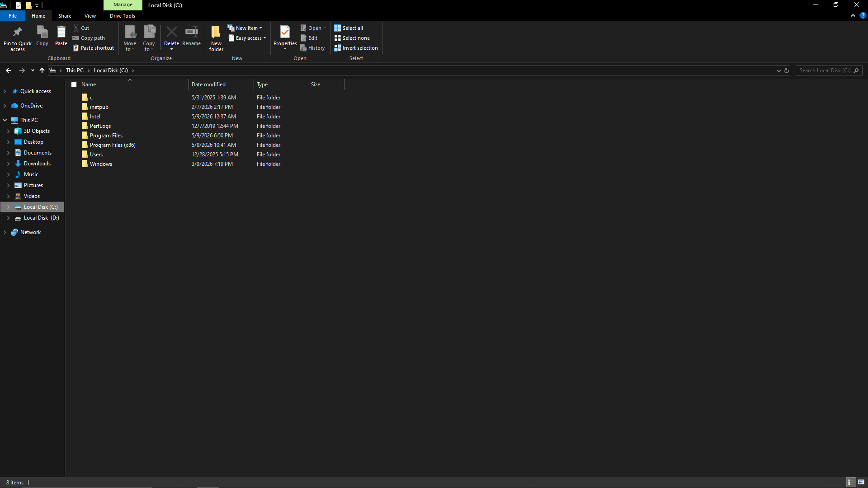868x488 pixels.
Task: Go up one level with the up arrow
Action: pos(42,70)
